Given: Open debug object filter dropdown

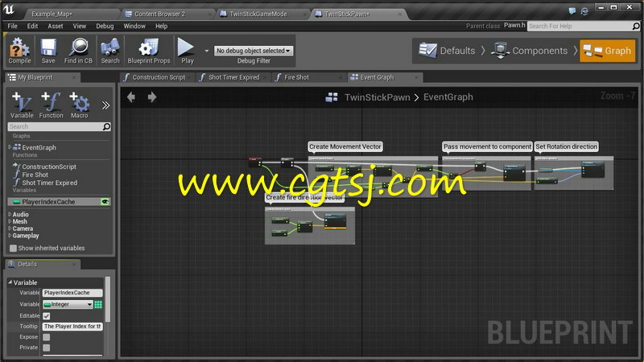Looking at the screenshot, I should point(254,51).
